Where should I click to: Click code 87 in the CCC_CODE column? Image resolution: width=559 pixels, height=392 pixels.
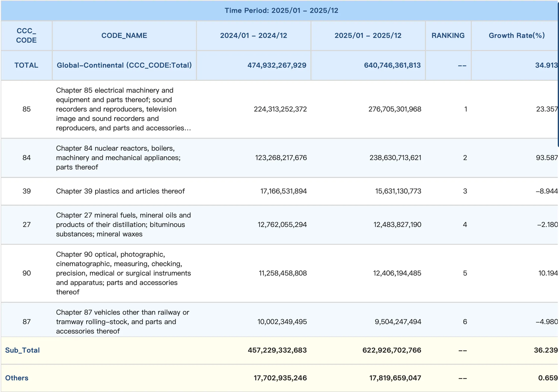[x=27, y=322]
